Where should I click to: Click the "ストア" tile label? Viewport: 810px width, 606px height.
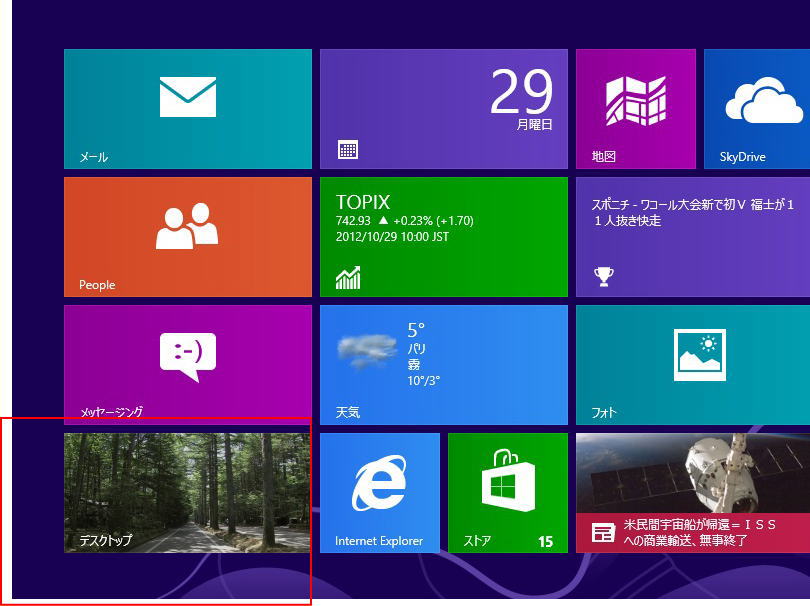(x=477, y=541)
